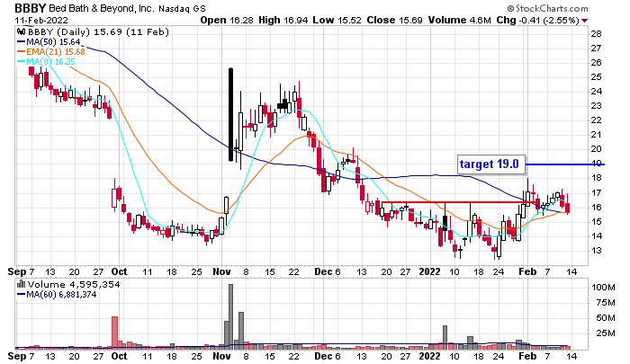Click the 11-Feb-2022 date label
This screenshot has width=630, height=364.
[41, 20]
